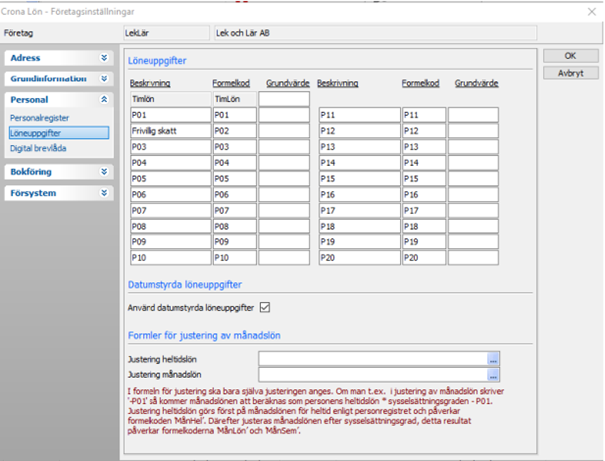Screen dimensions: 605x461
Task: Toggle Använd datumstyrda löneuppgifter checkbox
Action: (x=265, y=307)
